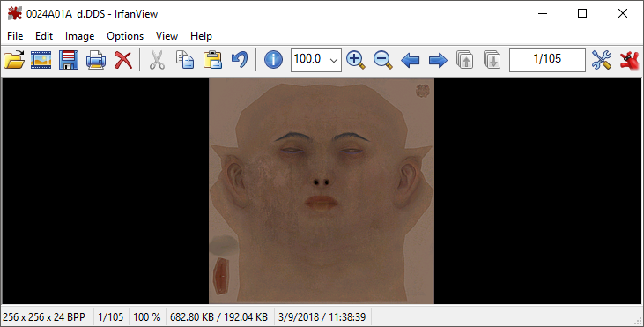Screen dimensions: 644x327
Task: Open the Edit menu
Action: point(44,36)
